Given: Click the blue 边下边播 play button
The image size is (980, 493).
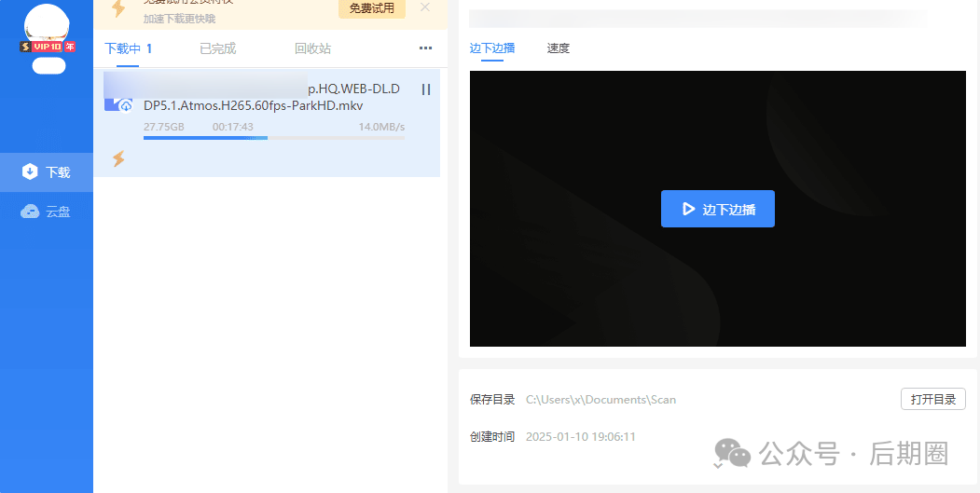Looking at the screenshot, I should (x=717, y=209).
